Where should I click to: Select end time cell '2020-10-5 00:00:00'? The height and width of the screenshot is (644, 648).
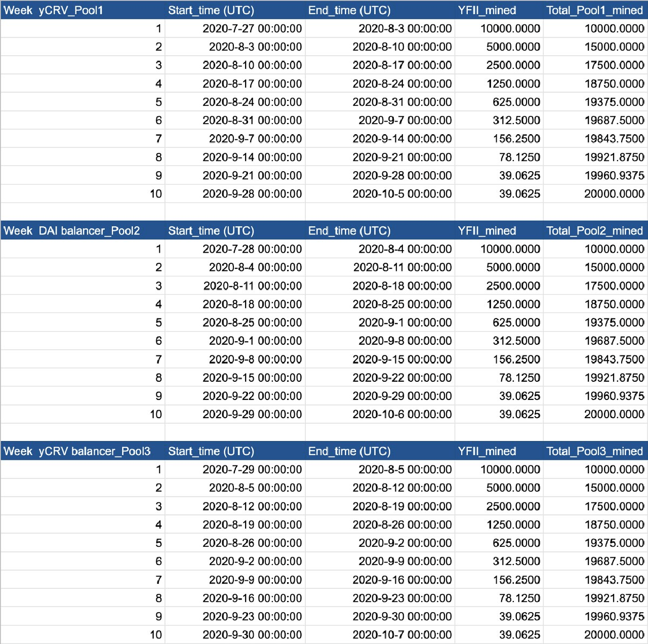point(380,194)
